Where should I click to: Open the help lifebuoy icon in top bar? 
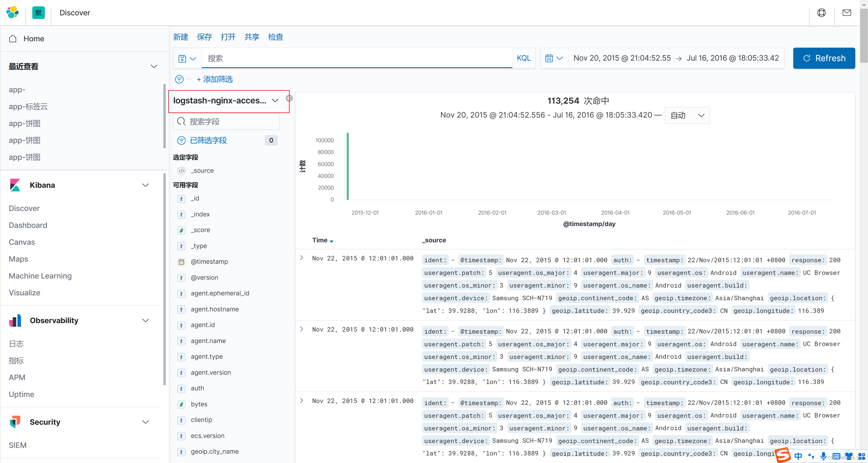822,12
